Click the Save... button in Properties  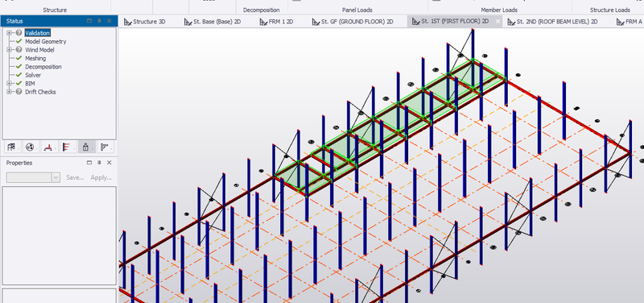click(75, 177)
